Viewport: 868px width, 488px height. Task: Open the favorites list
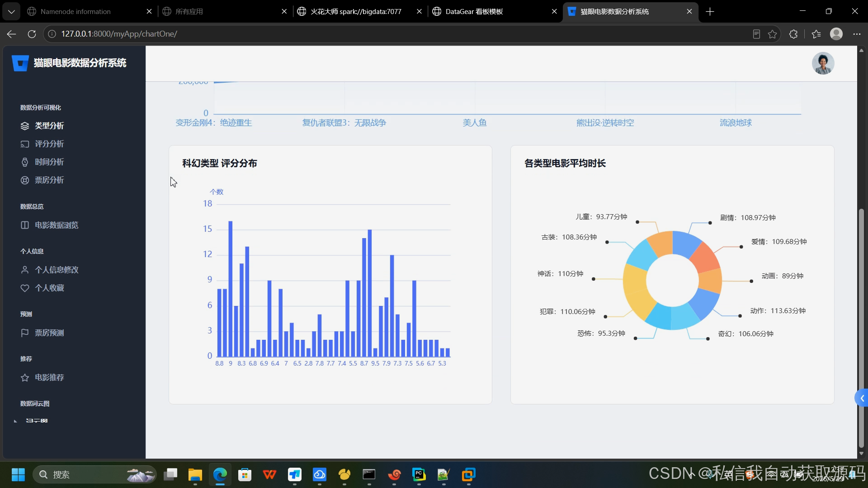coord(816,34)
